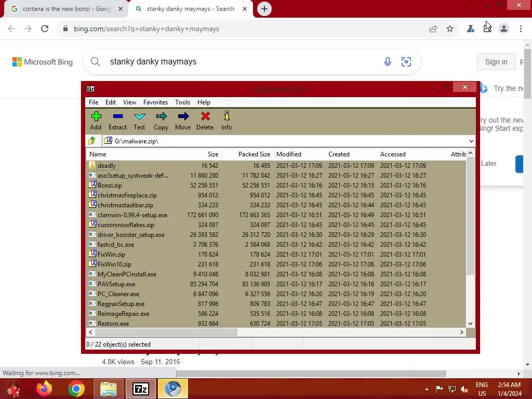Image resolution: width=532 pixels, height=399 pixels.
Task: Show hidden system tray icons
Action: [427, 389]
